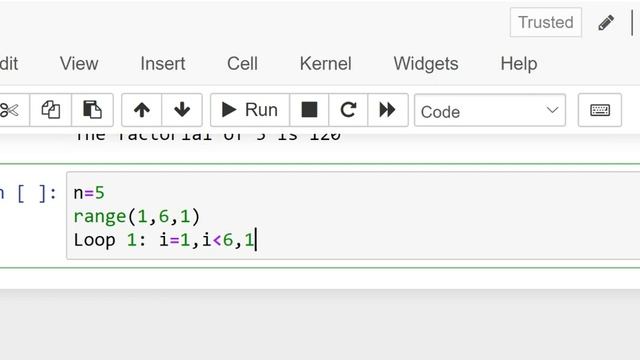Click the Trusted notebook button
Image resolution: width=640 pixels, height=360 pixels.
pyautogui.click(x=546, y=22)
